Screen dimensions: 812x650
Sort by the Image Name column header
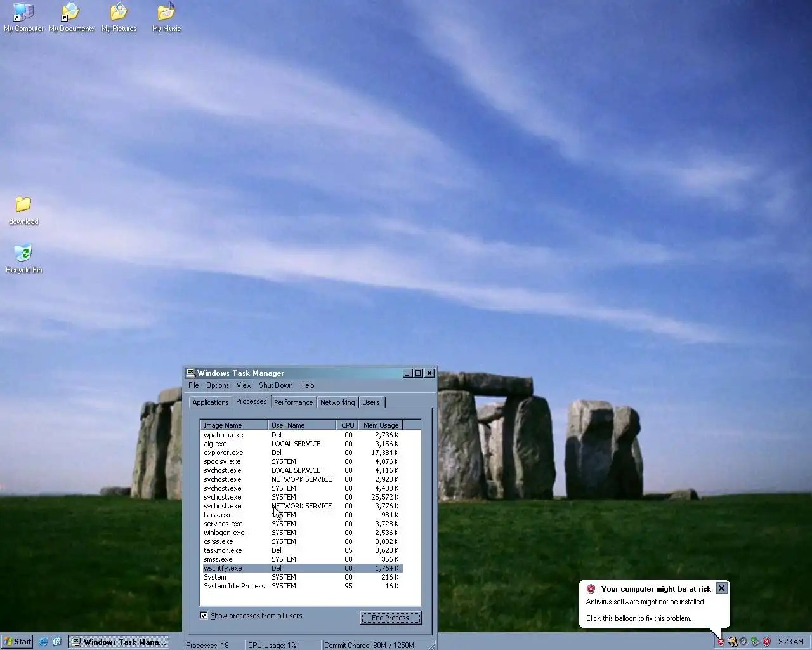pos(234,425)
